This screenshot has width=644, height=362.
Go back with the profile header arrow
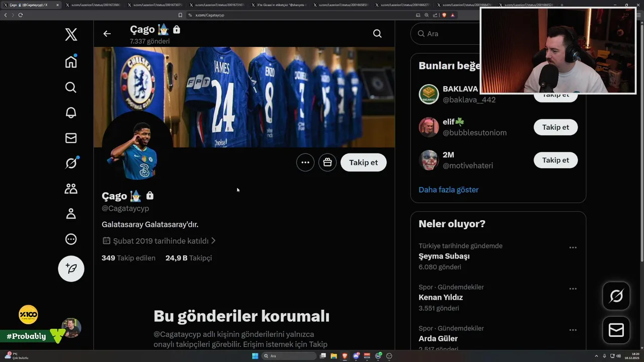(107, 34)
